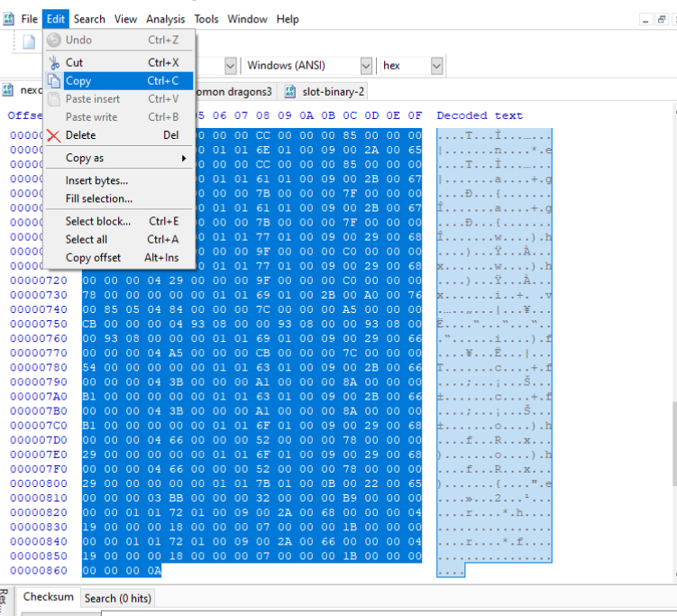677x616 pixels.
Task: Choose Select all menu entry
Action: click(120, 239)
